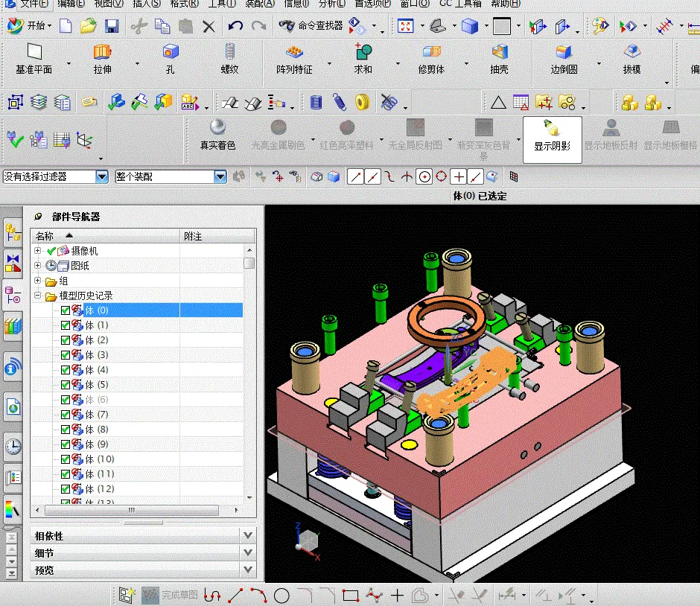
Task: Expand the 摄像机 tree node
Action: [37, 250]
